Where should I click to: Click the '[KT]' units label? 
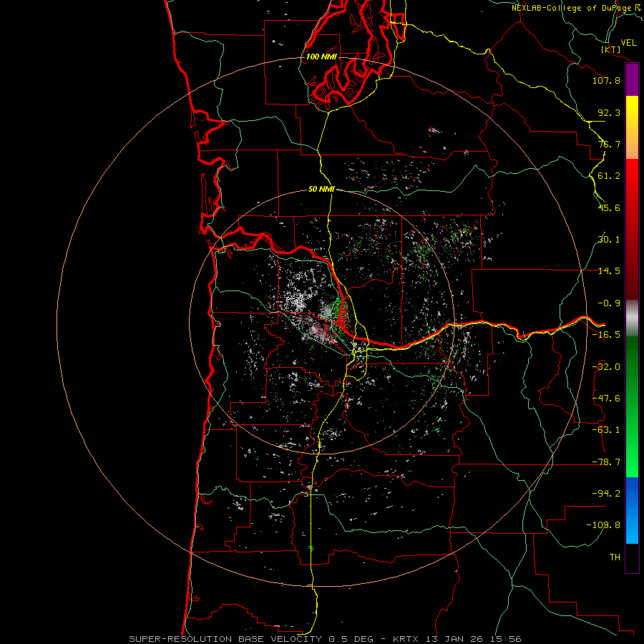[x=611, y=49]
